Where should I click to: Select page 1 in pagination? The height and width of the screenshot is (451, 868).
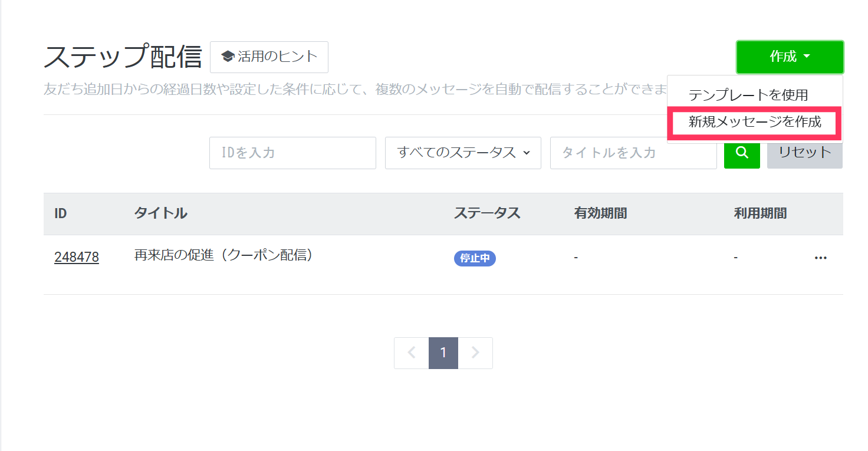tap(443, 353)
